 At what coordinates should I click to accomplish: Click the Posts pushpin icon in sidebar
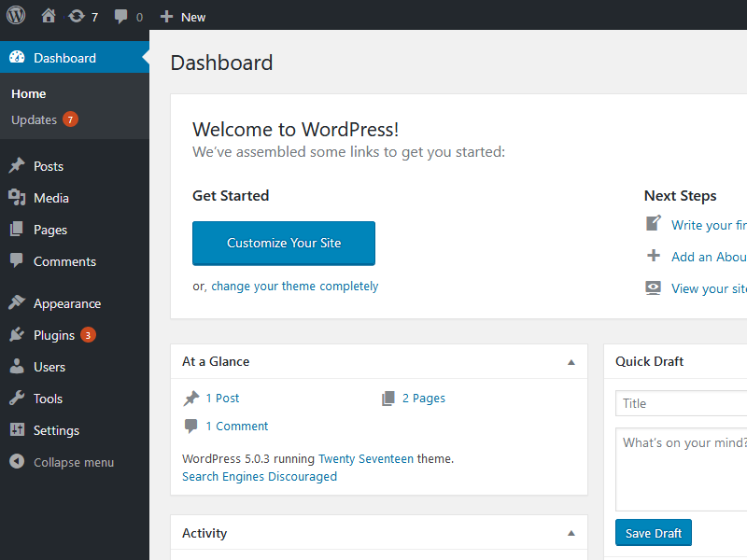click(17, 166)
